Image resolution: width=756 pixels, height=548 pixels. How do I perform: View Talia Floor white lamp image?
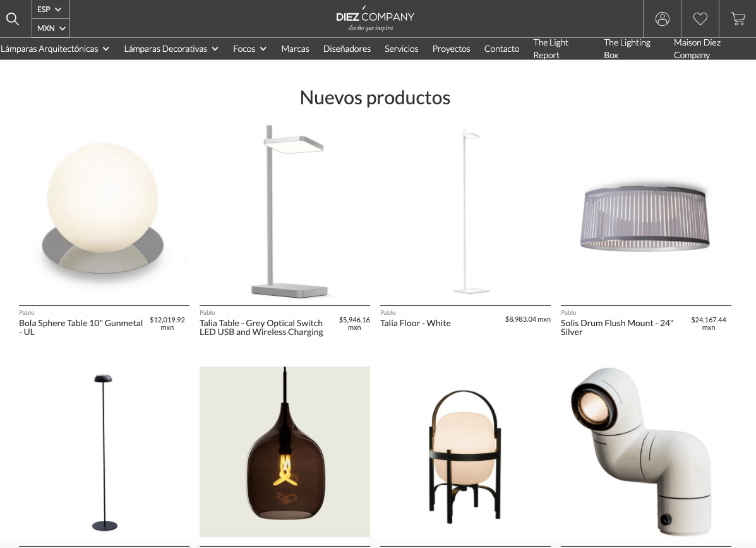tap(465, 211)
